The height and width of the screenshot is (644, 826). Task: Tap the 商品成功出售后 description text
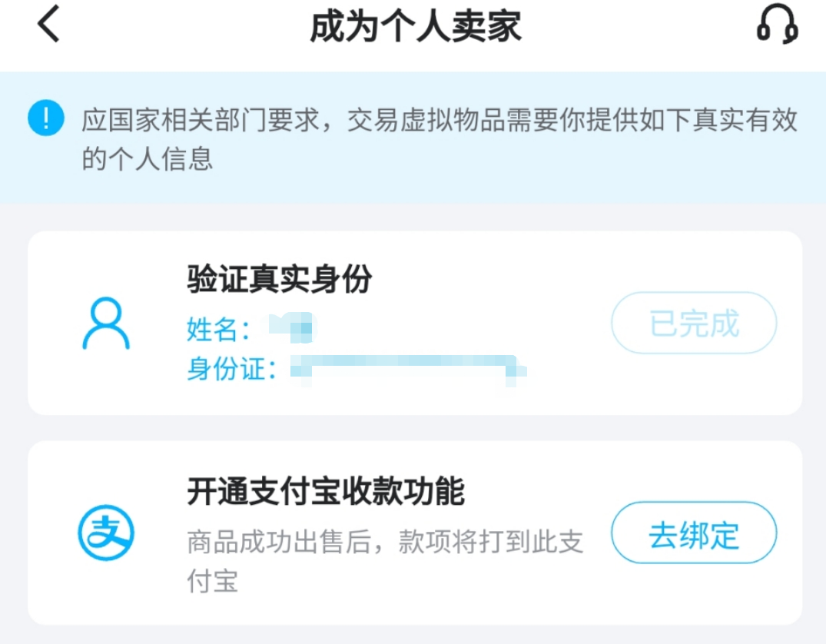point(384,542)
